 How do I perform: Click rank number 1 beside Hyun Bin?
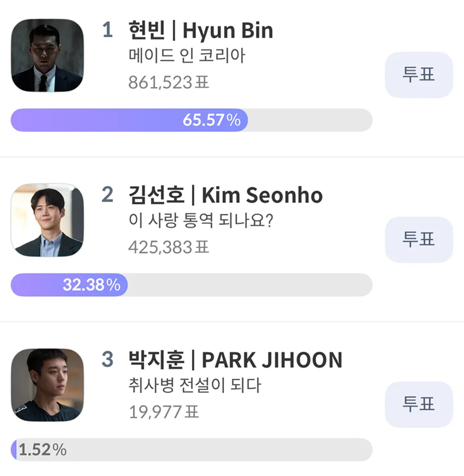pos(107,30)
